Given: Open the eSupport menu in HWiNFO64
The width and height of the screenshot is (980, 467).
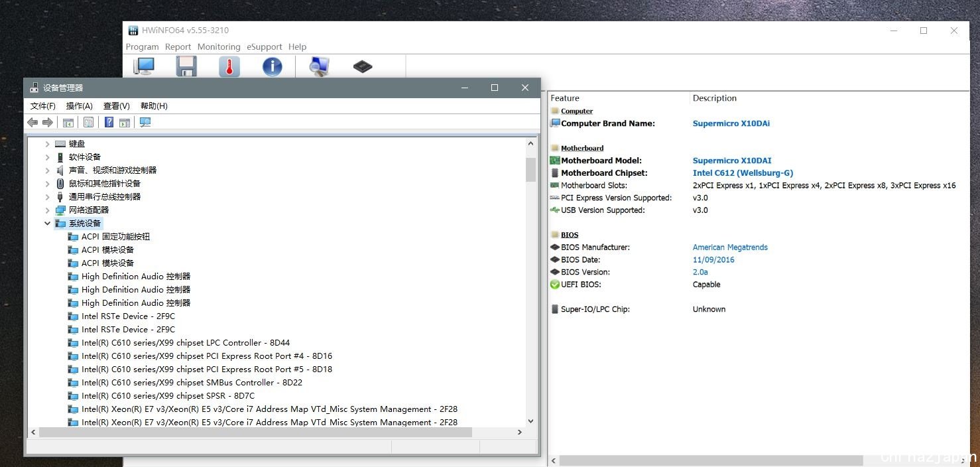Looking at the screenshot, I should coord(265,47).
